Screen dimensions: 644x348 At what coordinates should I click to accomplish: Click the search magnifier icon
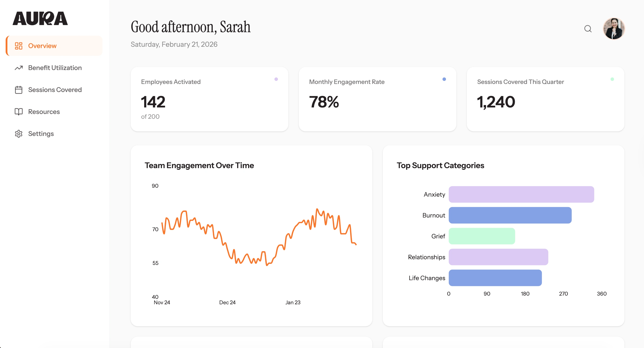click(588, 29)
